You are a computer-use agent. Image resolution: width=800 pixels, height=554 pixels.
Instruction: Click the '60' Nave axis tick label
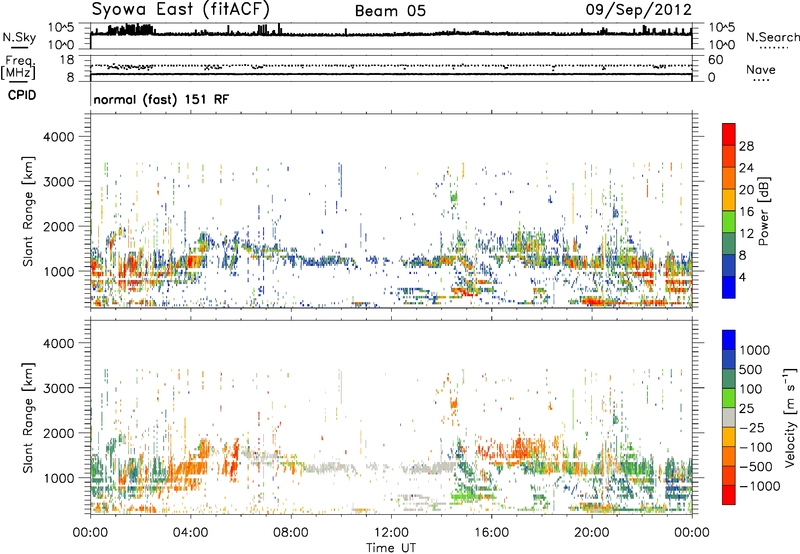715,60
